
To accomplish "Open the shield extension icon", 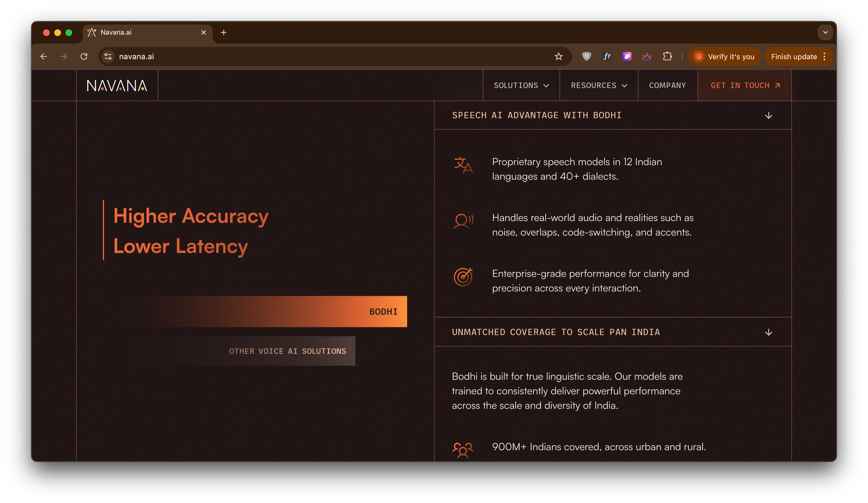I will click(586, 56).
